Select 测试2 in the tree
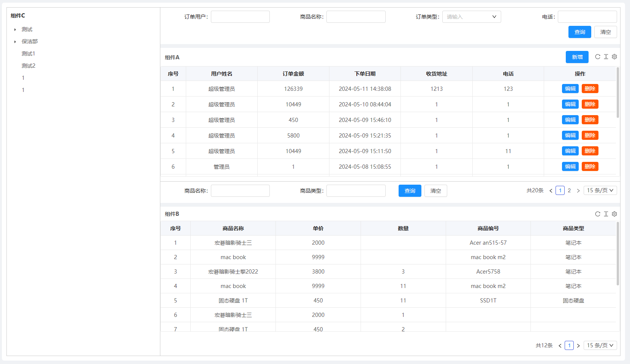The height and width of the screenshot is (364, 630). pyautogui.click(x=28, y=66)
